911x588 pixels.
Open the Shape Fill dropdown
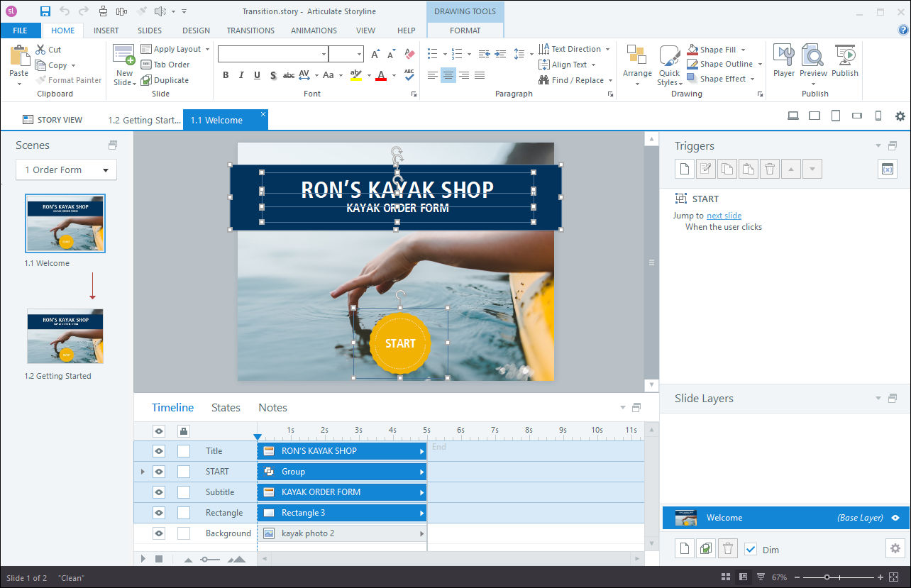click(x=716, y=49)
